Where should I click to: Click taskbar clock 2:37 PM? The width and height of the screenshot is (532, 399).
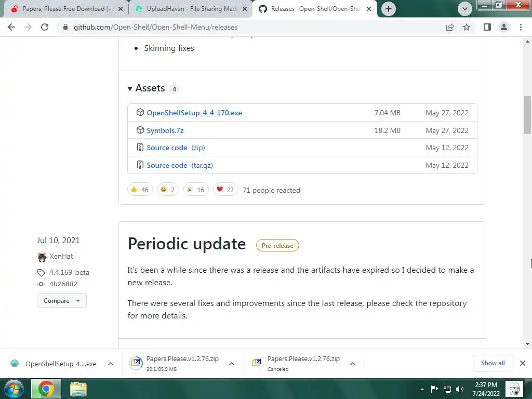486,389
